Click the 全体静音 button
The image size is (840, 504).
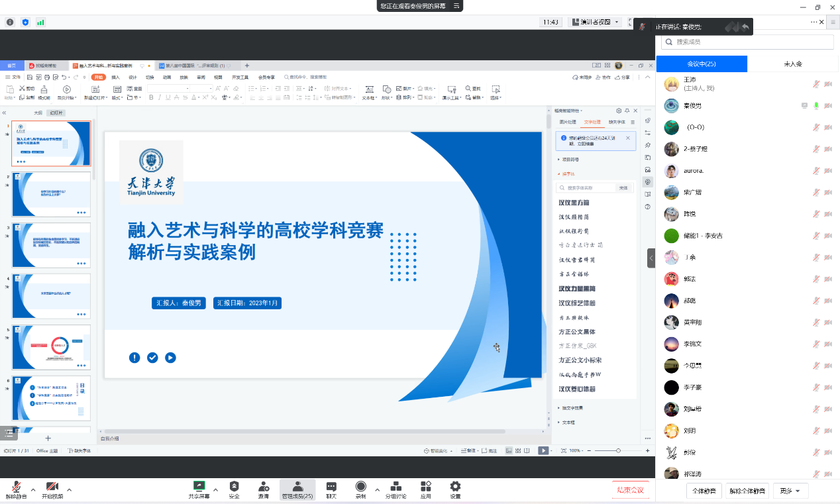pyautogui.click(x=704, y=491)
